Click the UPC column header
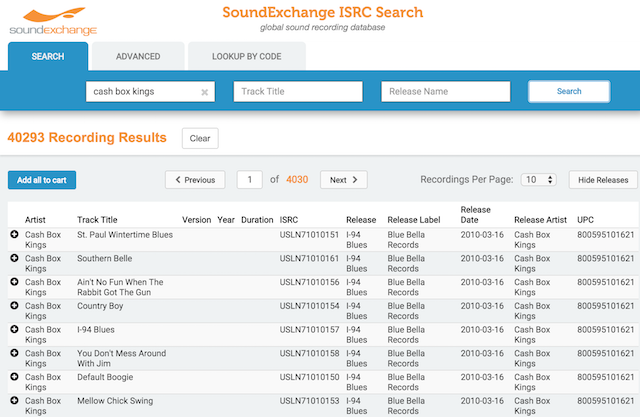The height and width of the screenshot is (417, 640). pos(585,220)
